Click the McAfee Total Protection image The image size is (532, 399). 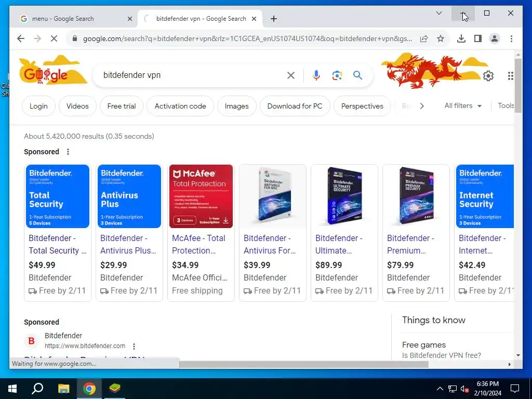pos(201,196)
